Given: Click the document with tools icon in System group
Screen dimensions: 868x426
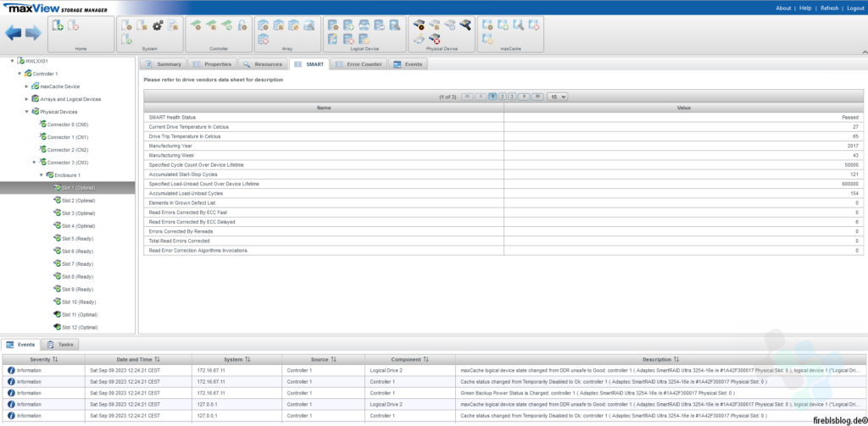Looking at the screenshot, I should (x=173, y=25).
